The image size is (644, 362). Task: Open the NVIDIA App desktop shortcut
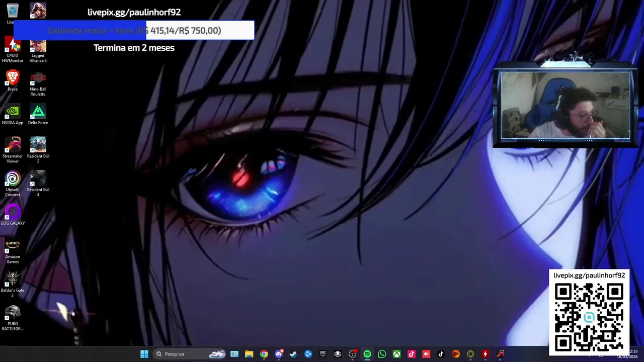coord(13,115)
